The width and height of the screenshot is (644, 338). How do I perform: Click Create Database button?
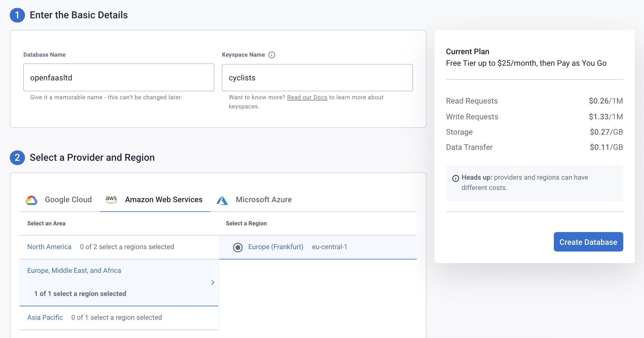point(588,242)
